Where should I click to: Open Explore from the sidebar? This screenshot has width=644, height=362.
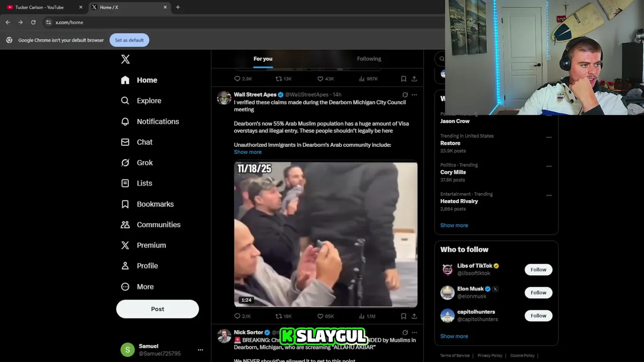coord(141,101)
